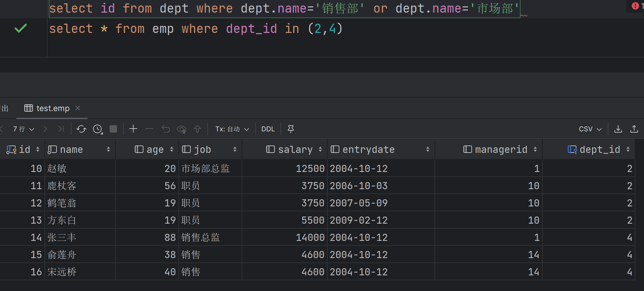
Task: Click the id key column icon
Action: pyautogui.click(x=11, y=149)
